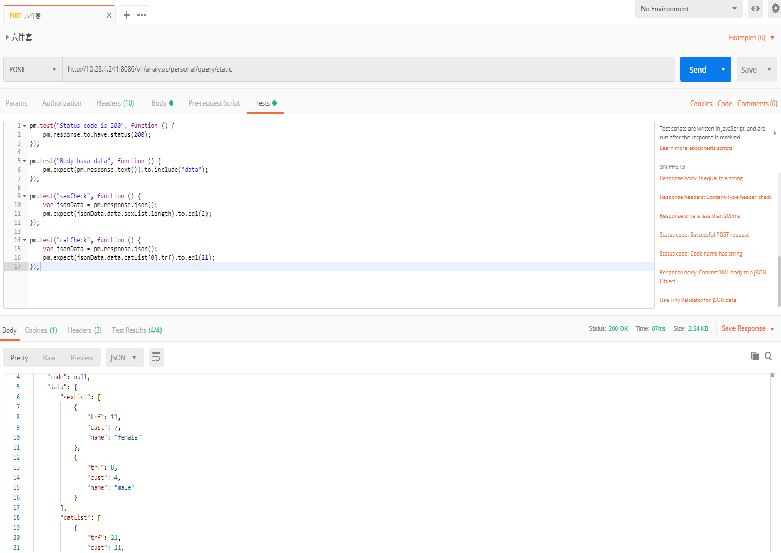Image resolution: width=781 pixels, height=553 pixels.
Task: Open the tab options ellipsis menu
Action: coord(141,15)
